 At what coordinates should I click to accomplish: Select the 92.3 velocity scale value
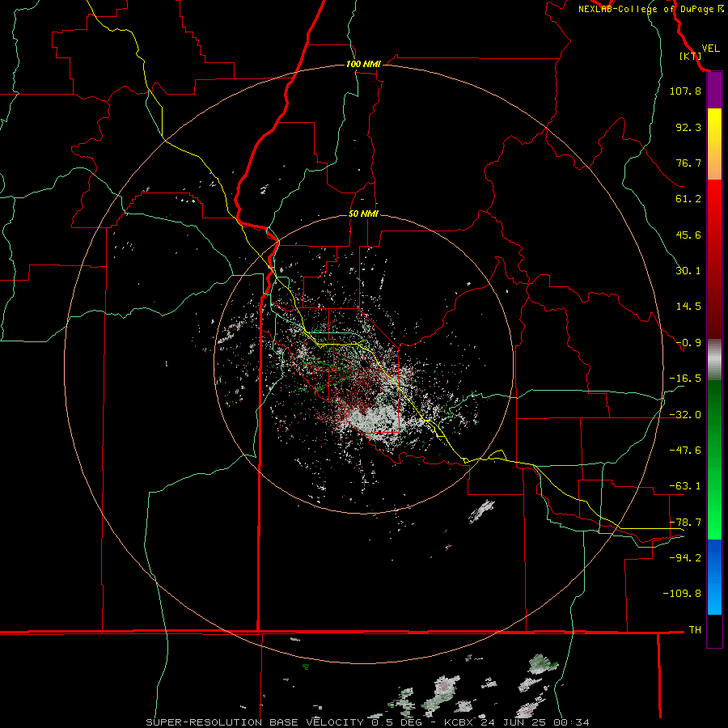(x=688, y=127)
